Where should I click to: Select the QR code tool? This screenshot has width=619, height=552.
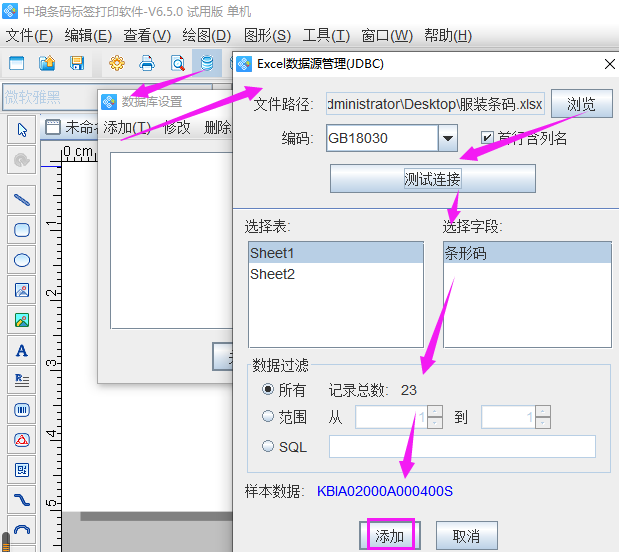[x=22, y=470]
